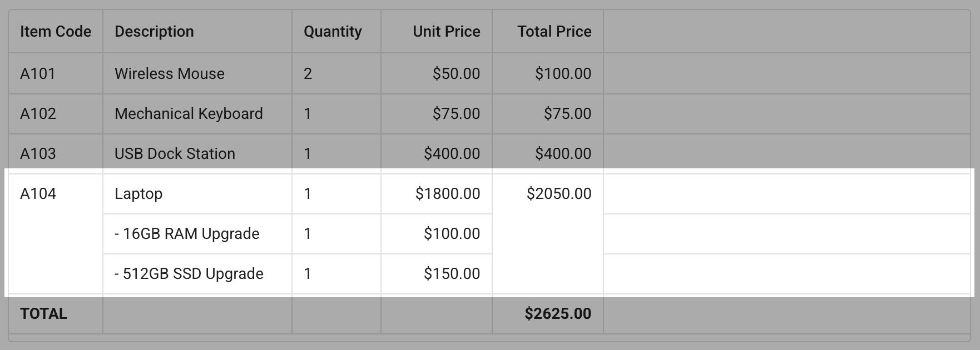
Task: Select the USB Dock Station cell
Action: 175,154
